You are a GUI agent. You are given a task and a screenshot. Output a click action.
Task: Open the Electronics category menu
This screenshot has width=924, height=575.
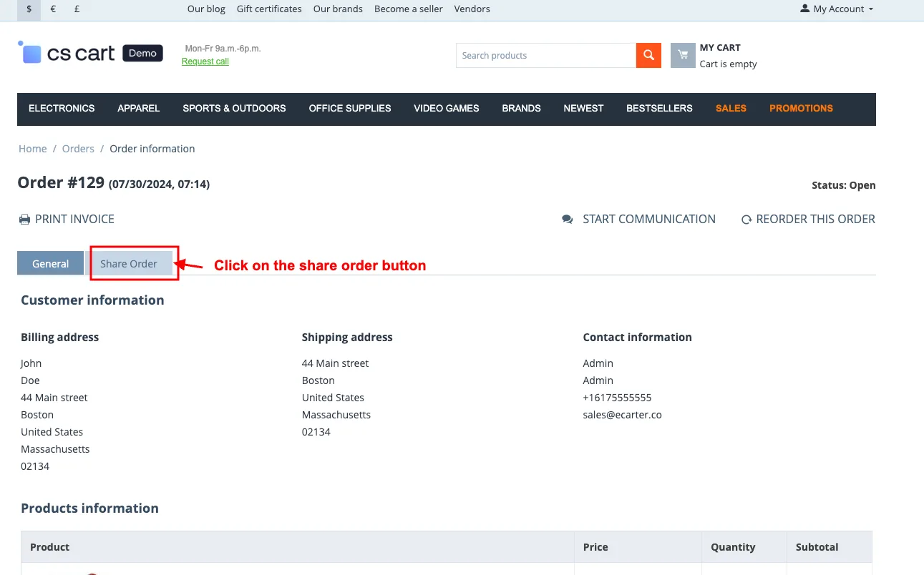[62, 108]
